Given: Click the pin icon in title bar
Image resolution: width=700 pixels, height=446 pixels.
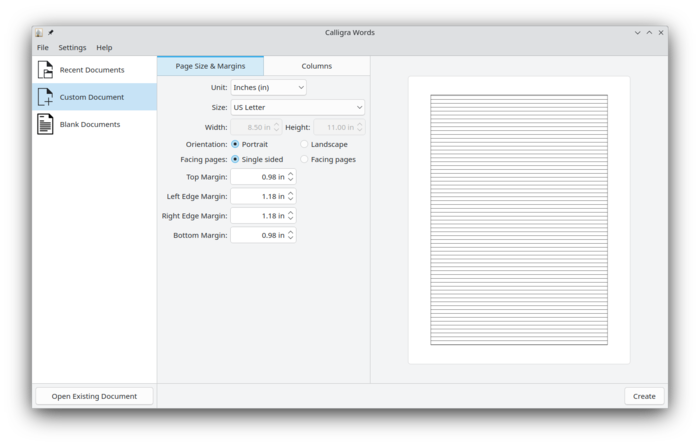Looking at the screenshot, I should pos(51,33).
